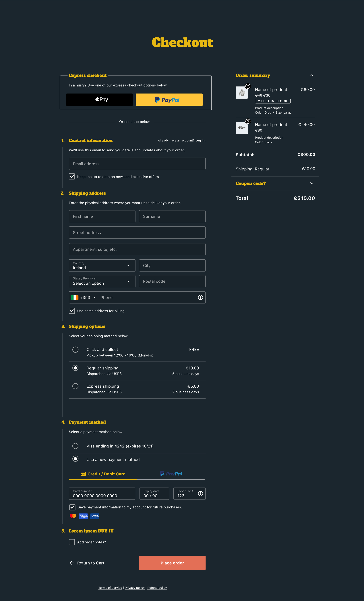This screenshot has width=364, height=601.
Task: Select PayPal express checkout
Action: tap(169, 99)
